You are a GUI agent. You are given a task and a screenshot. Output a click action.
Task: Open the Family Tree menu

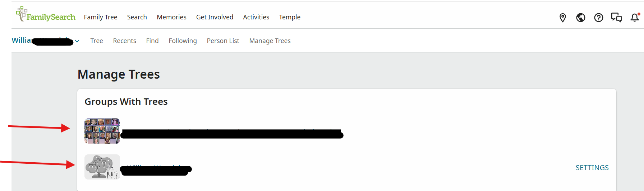pyautogui.click(x=101, y=17)
